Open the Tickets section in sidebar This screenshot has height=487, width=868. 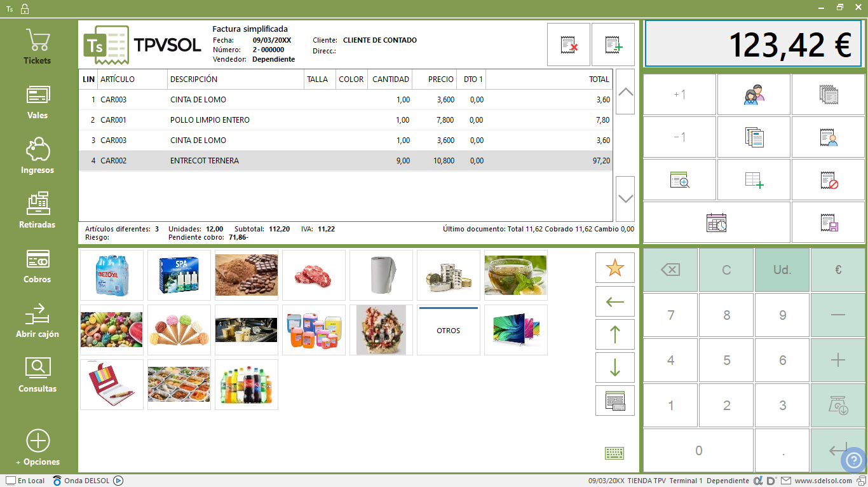tap(37, 46)
